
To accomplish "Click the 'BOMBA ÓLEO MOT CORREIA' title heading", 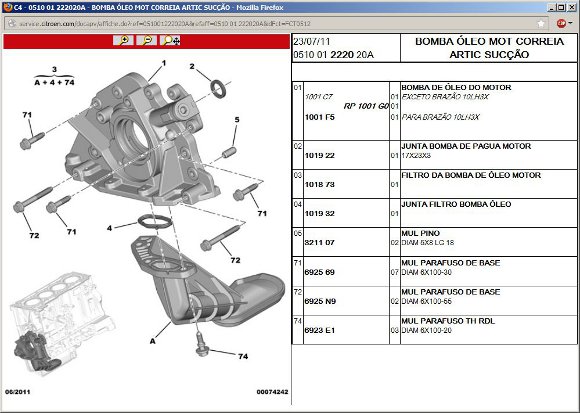I will click(489, 41).
